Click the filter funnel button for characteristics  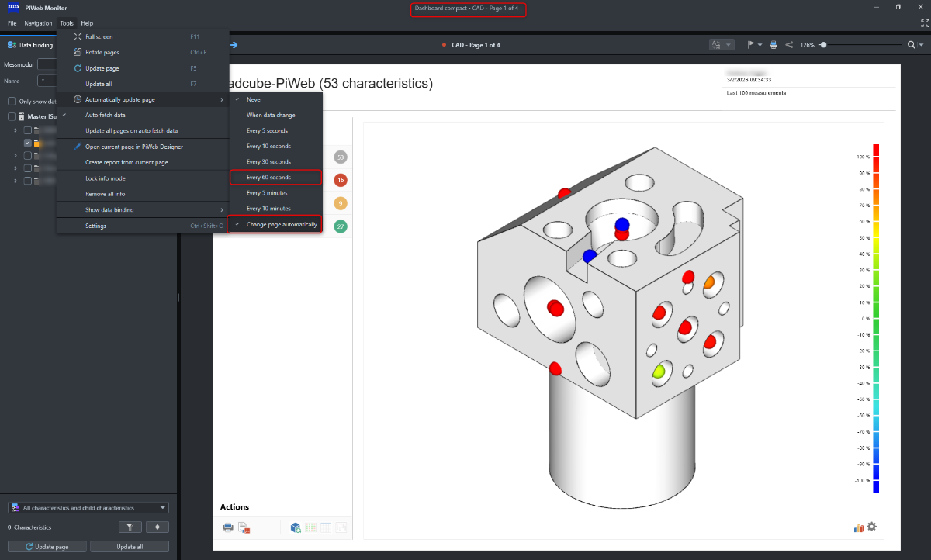click(130, 527)
